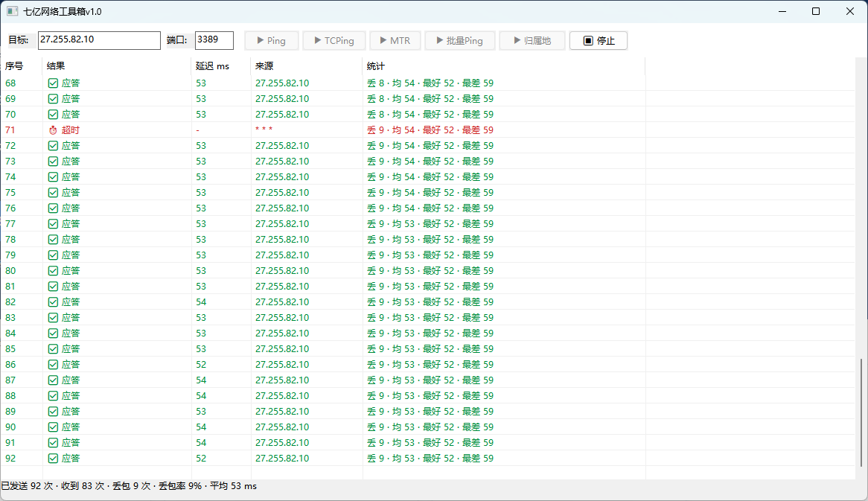Screen dimensions: 868x501
Task: Click the 54 ms delay in row 82
Action: tap(201, 302)
